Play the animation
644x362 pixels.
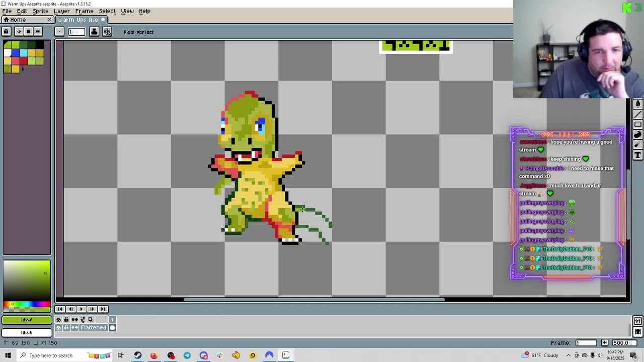(81, 309)
